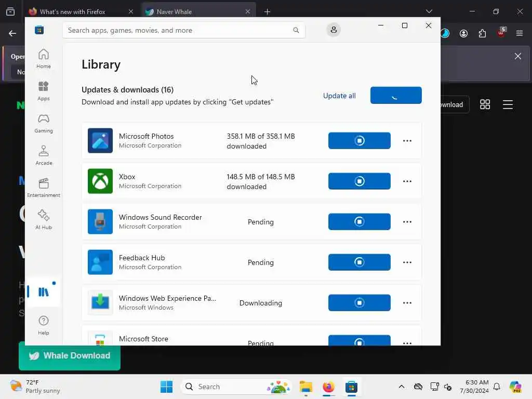Open Gaming section in Store sidebar

point(44,123)
